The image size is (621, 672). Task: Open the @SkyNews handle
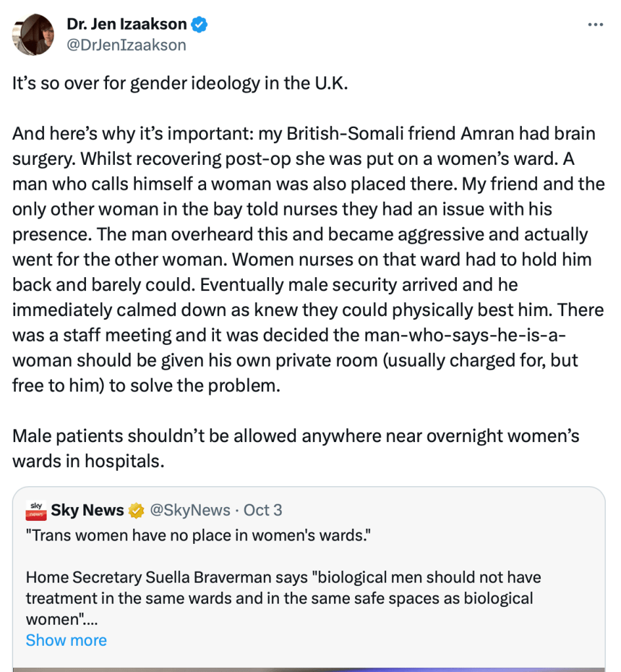(x=190, y=510)
